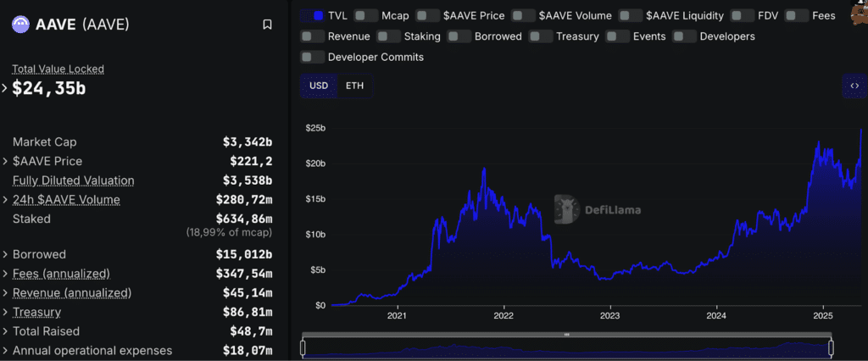Click the $48,7m total raised value
868x361 pixels.
click(251, 331)
